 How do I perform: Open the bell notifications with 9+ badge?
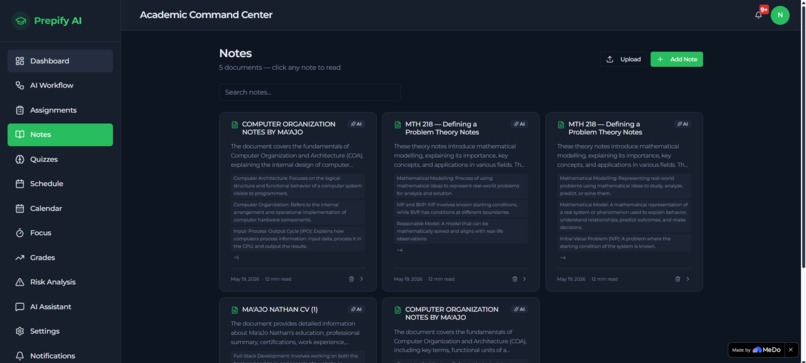(759, 15)
